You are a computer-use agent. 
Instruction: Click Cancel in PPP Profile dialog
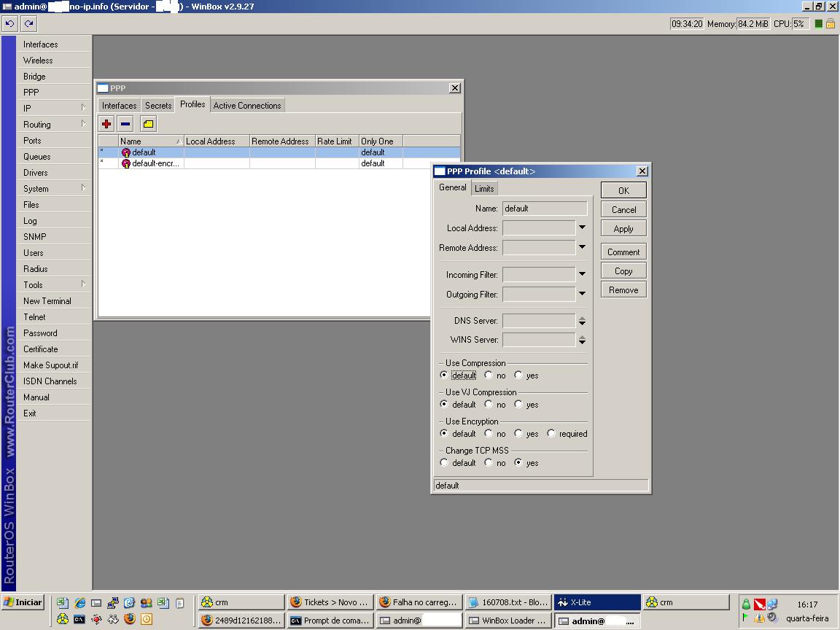pos(623,210)
